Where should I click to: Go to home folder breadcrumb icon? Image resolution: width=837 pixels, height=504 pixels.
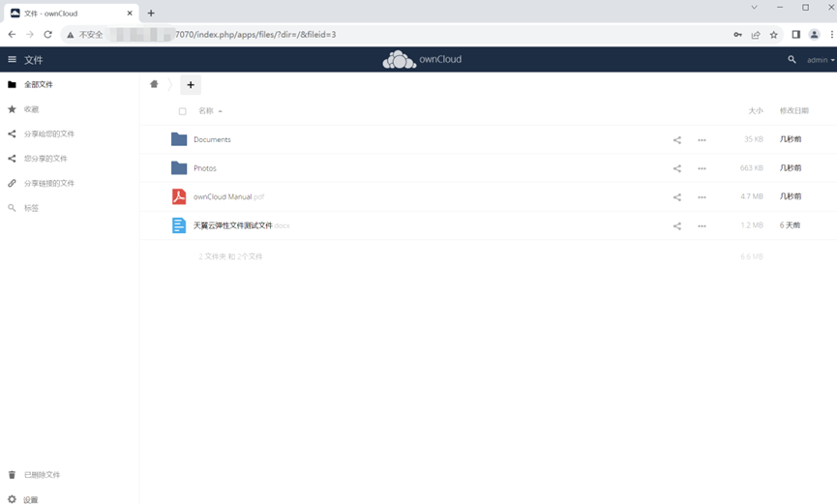154,84
